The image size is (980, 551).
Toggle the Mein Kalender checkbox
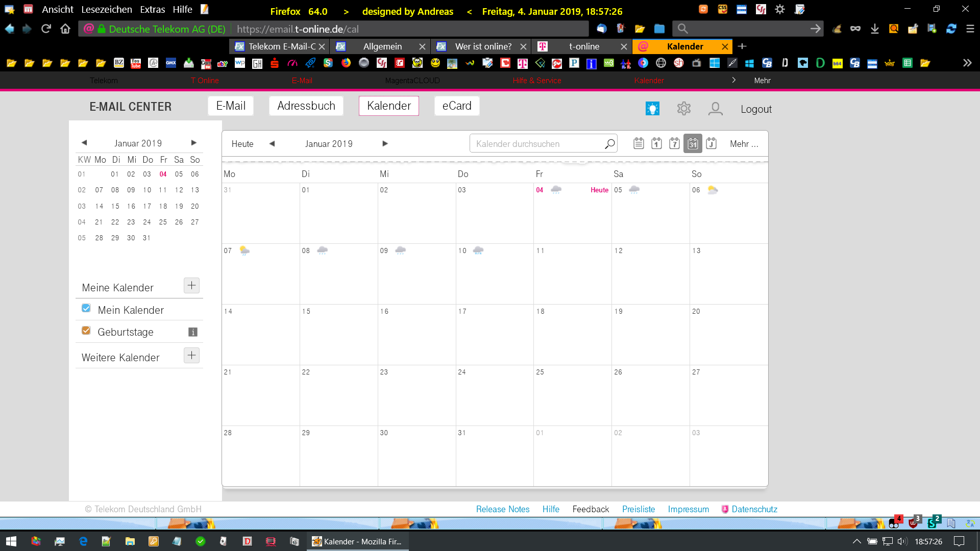click(86, 309)
